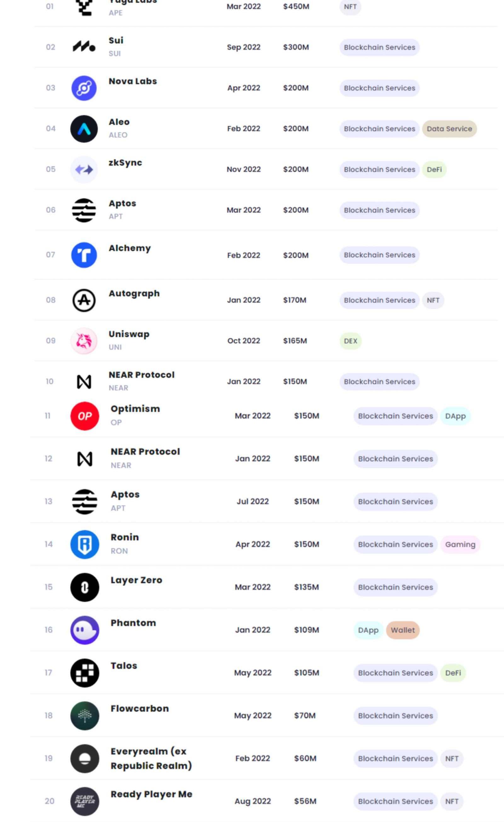Click the Phantom ghost logo
The width and height of the screenshot is (504, 822).
[85, 630]
